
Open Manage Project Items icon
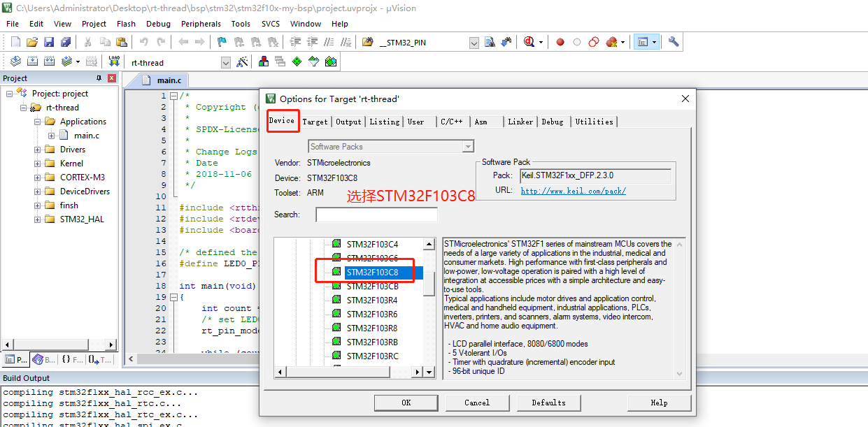(264, 61)
